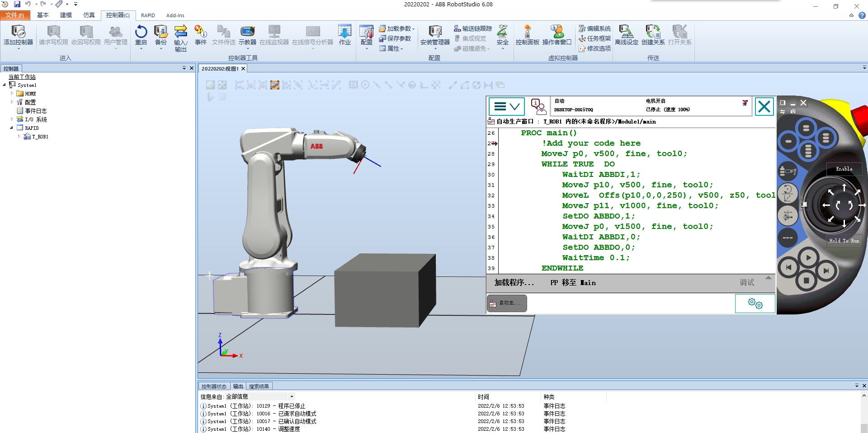Screen dimensions: 868x433
Task: Click the FlexPendant operator info icon
Action: pyautogui.click(x=538, y=107)
